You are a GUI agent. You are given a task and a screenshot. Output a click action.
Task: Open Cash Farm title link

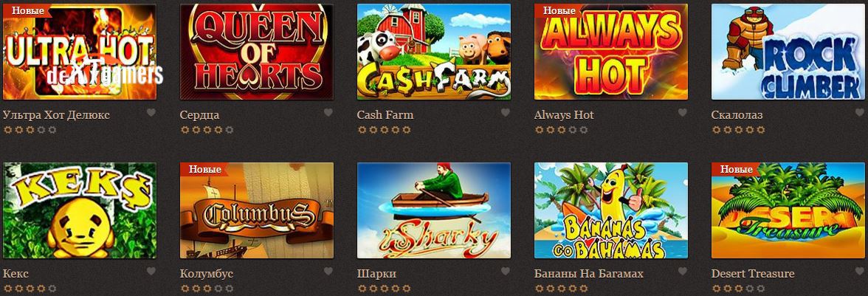pyautogui.click(x=385, y=115)
